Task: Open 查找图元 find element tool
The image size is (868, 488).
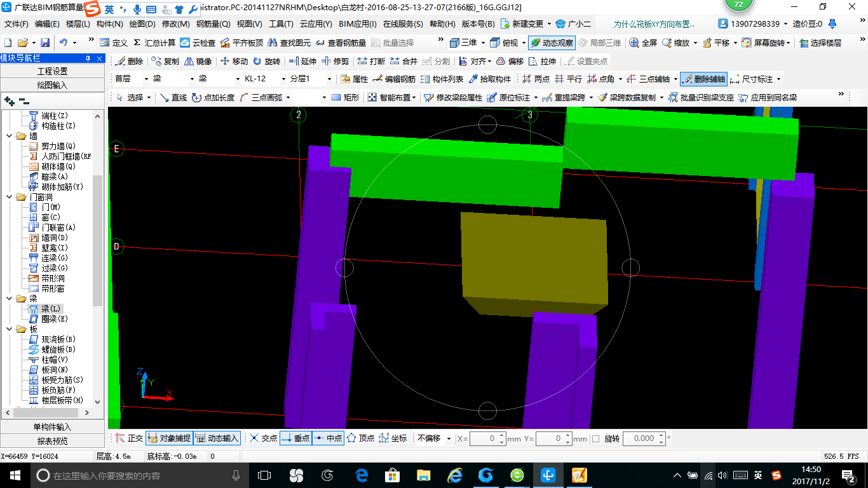Action: pyautogui.click(x=290, y=43)
